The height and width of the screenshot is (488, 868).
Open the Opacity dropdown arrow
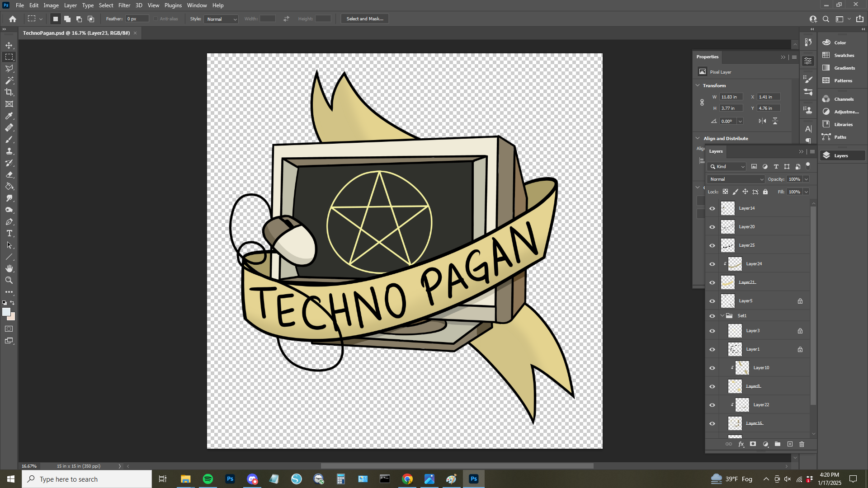click(806, 179)
